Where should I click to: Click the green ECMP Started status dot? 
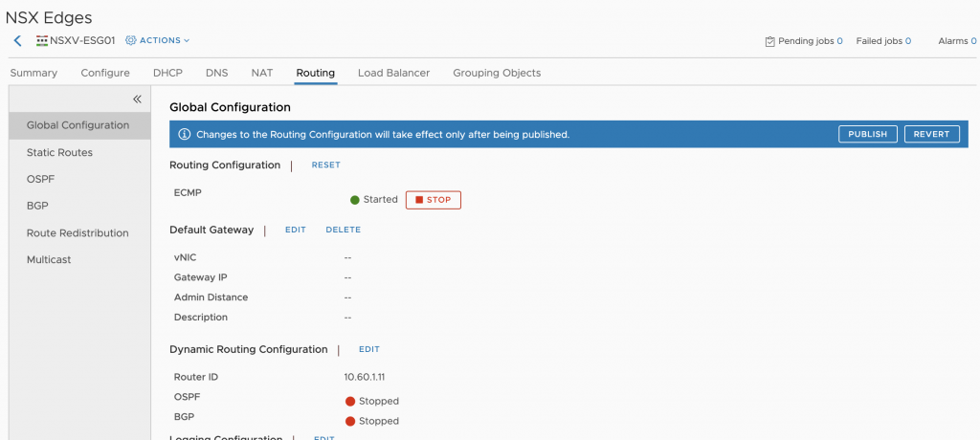pos(355,200)
